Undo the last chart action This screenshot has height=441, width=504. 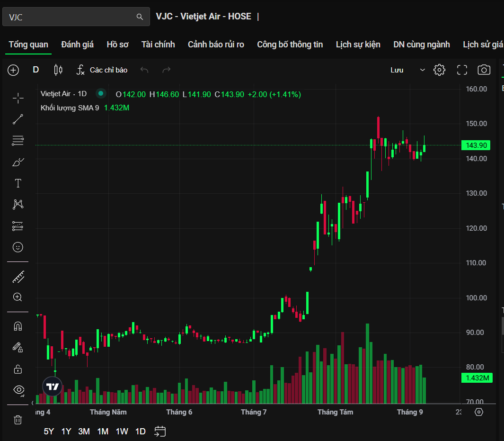coord(144,70)
